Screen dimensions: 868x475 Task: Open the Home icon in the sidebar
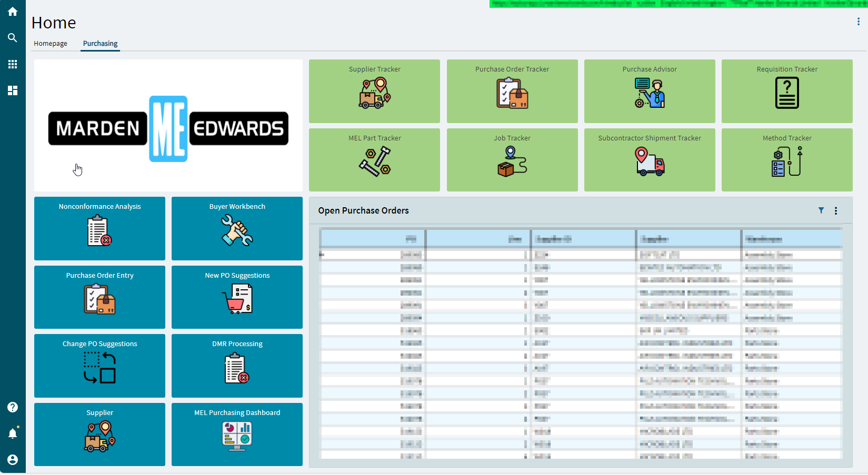pos(13,12)
